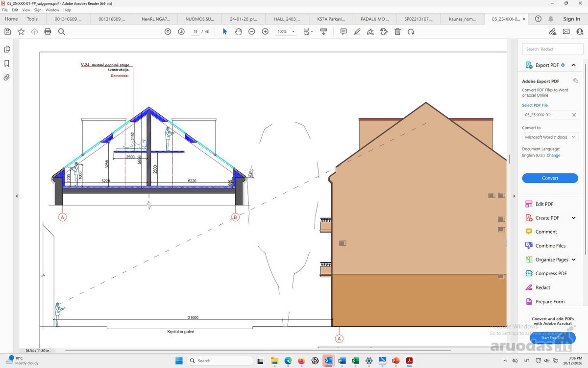Open Microsoft Excel from the taskbar

click(x=356, y=361)
